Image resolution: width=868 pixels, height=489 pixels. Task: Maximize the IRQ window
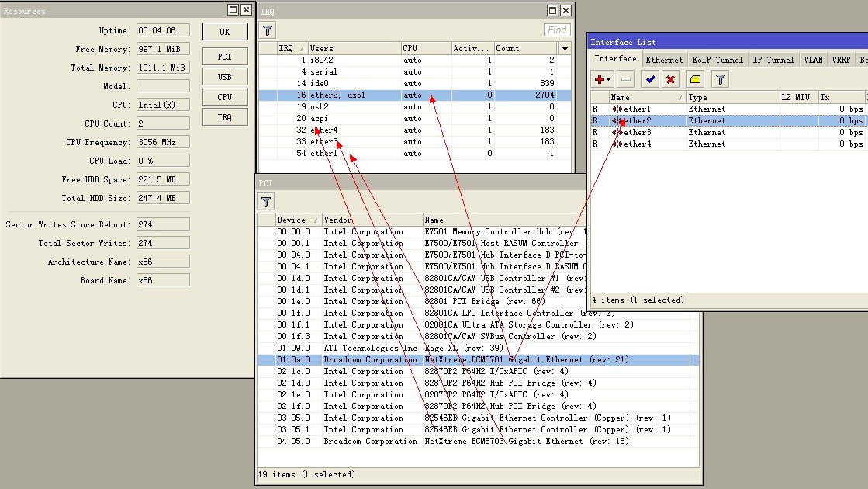[552, 10]
